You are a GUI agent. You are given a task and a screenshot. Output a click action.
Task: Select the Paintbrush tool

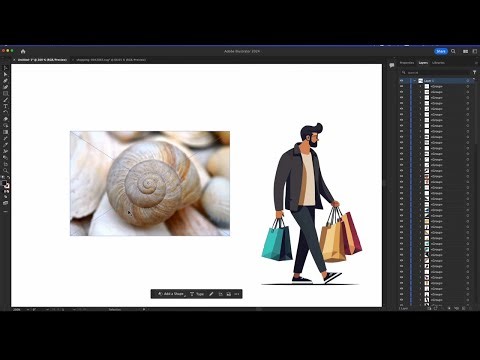click(x=5, y=100)
